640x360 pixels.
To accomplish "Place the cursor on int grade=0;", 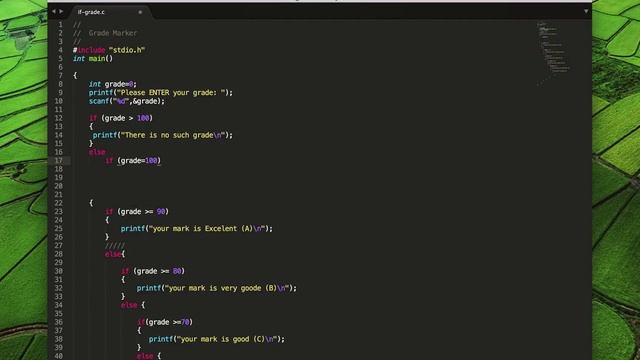I will tap(113, 84).
